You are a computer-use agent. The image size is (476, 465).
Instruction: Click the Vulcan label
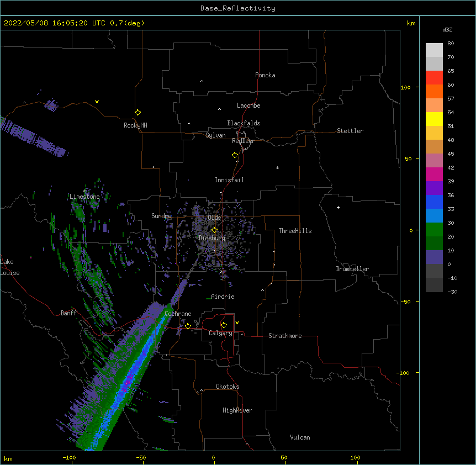point(300,437)
